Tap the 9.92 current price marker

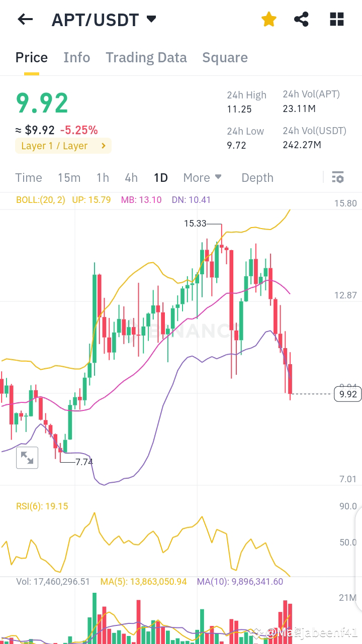coord(346,394)
